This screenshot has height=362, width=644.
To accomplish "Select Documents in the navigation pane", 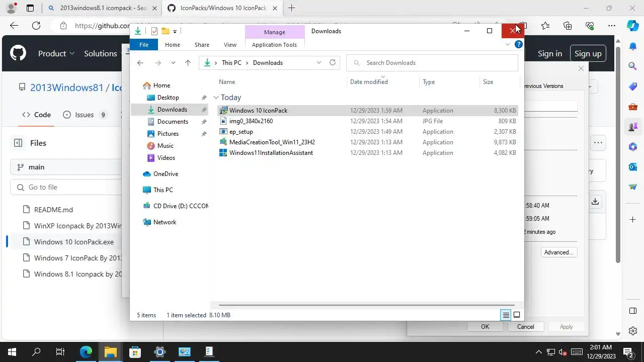I will [x=173, y=122].
